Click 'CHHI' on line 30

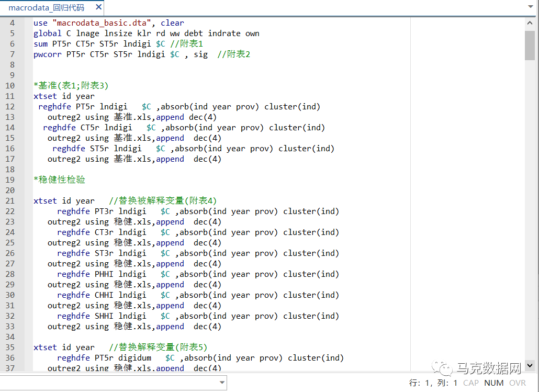click(104, 295)
